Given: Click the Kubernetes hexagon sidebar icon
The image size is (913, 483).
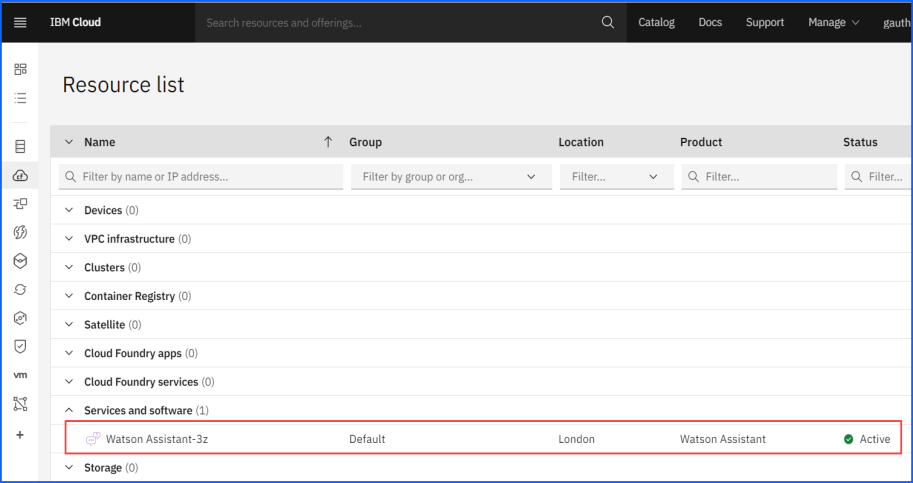Looking at the screenshot, I should 20,261.
